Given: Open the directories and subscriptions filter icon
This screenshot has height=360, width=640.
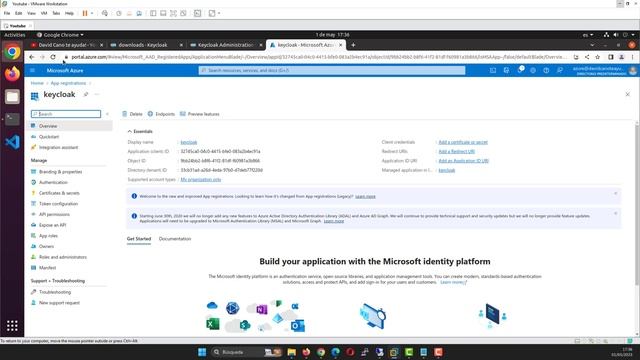Looking at the screenshot, I should tap(506, 70).
